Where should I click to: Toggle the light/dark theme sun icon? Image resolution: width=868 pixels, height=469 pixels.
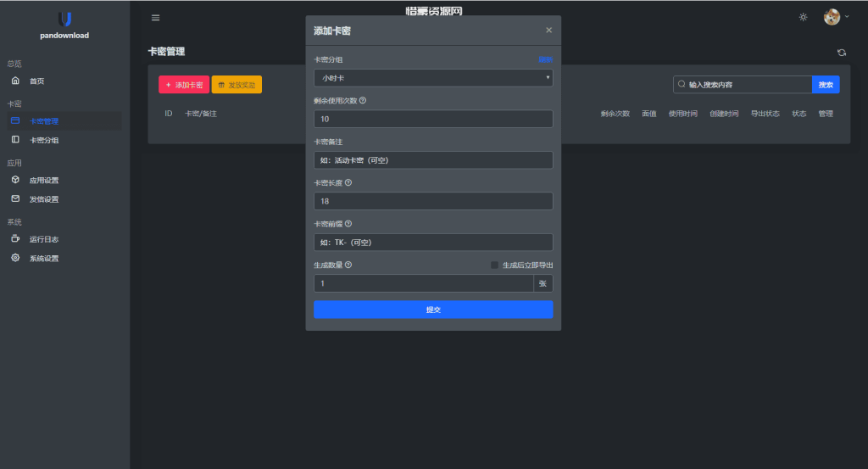click(x=804, y=17)
